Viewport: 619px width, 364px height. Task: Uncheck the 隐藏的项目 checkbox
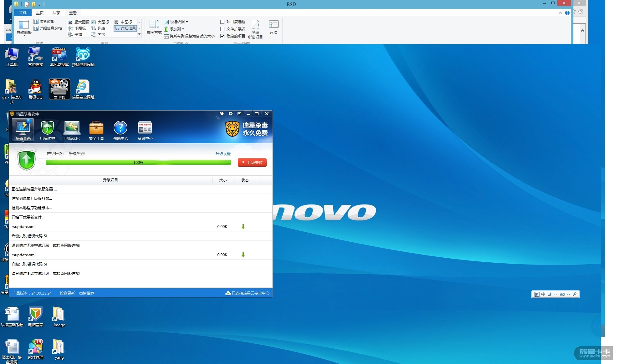pos(223,36)
